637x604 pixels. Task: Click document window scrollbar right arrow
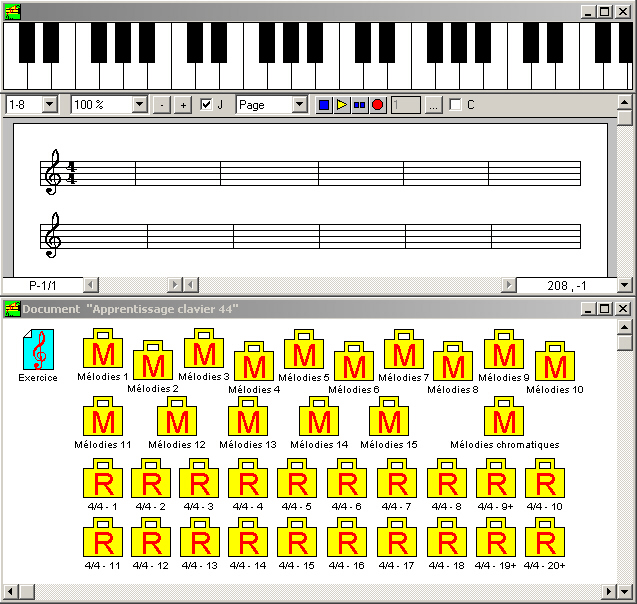pyautogui.click(x=609, y=591)
